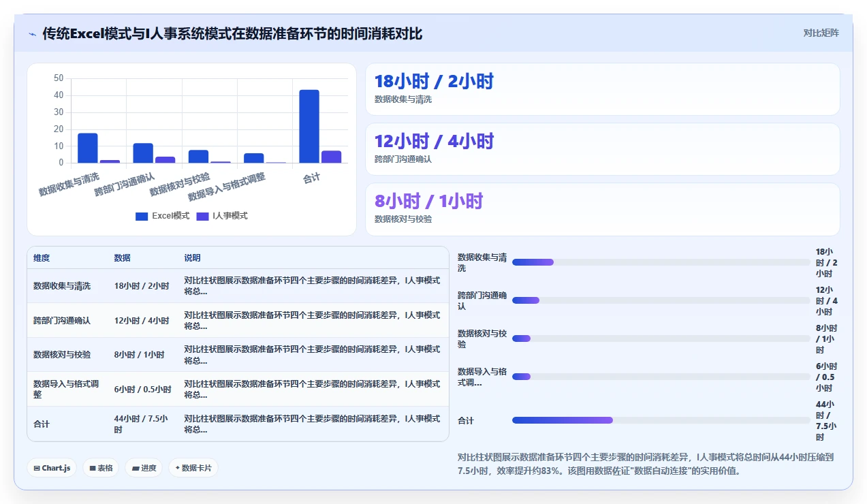Click the 数据卡片 tag chip

[x=193, y=468]
